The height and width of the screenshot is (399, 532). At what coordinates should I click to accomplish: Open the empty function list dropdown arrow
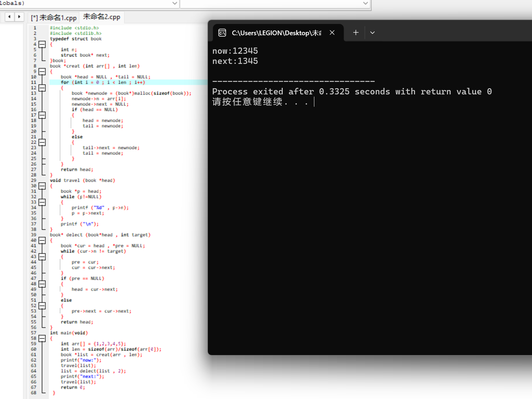pyautogui.click(x=366, y=3)
